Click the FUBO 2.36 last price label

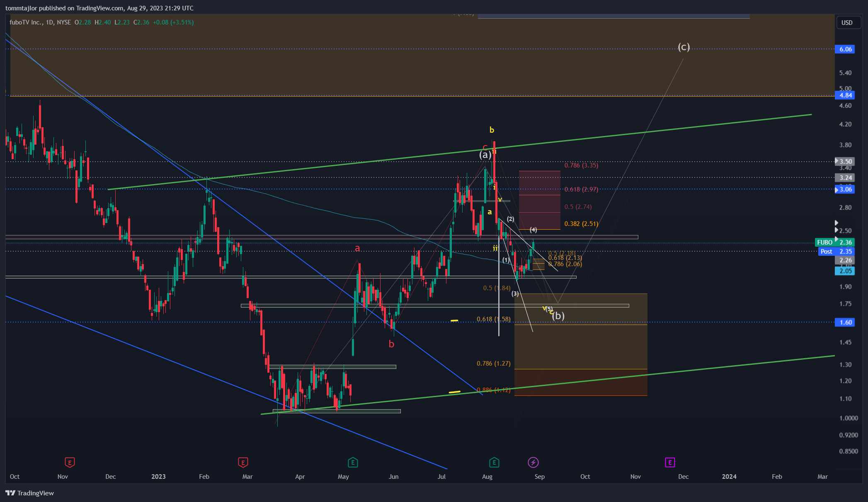point(835,243)
